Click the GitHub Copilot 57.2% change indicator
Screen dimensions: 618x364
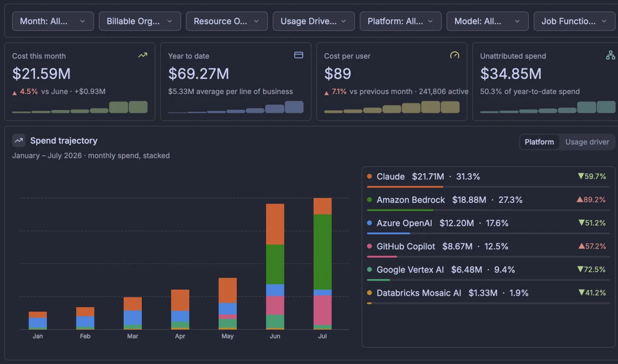(592, 247)
